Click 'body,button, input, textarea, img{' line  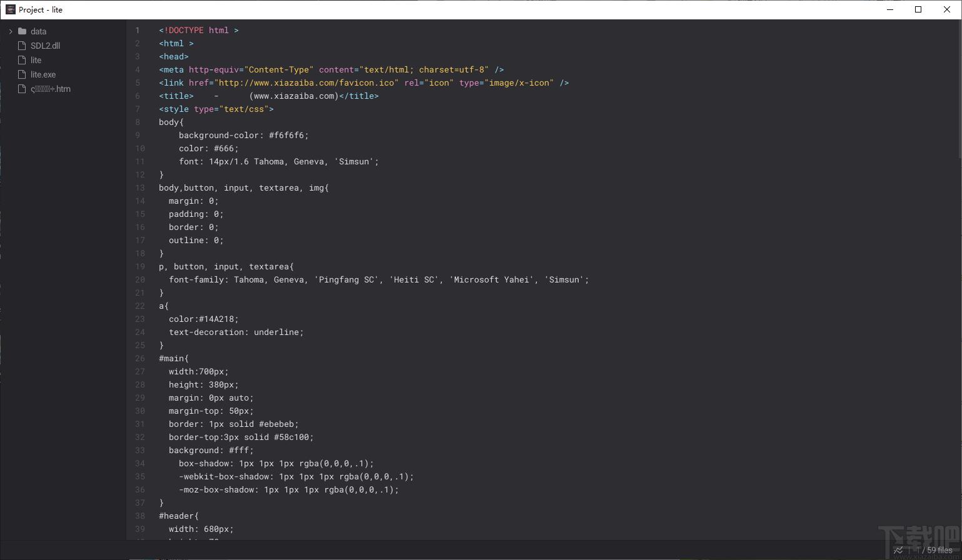tap(244, 187)
